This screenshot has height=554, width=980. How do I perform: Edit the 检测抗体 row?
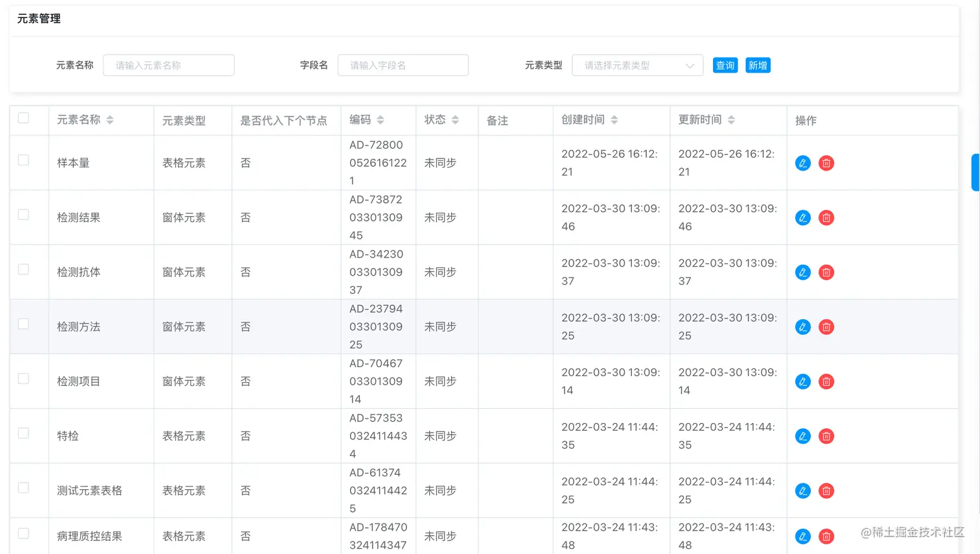802,272
